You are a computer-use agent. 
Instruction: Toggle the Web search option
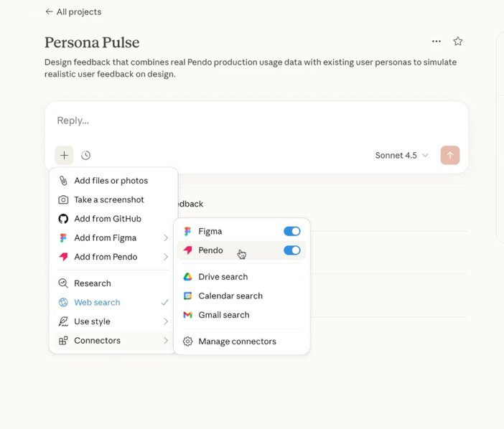97,302
